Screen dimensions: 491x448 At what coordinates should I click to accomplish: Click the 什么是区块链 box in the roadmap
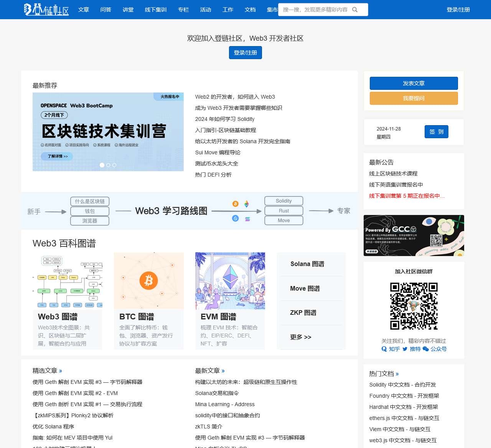pos(90,202)
